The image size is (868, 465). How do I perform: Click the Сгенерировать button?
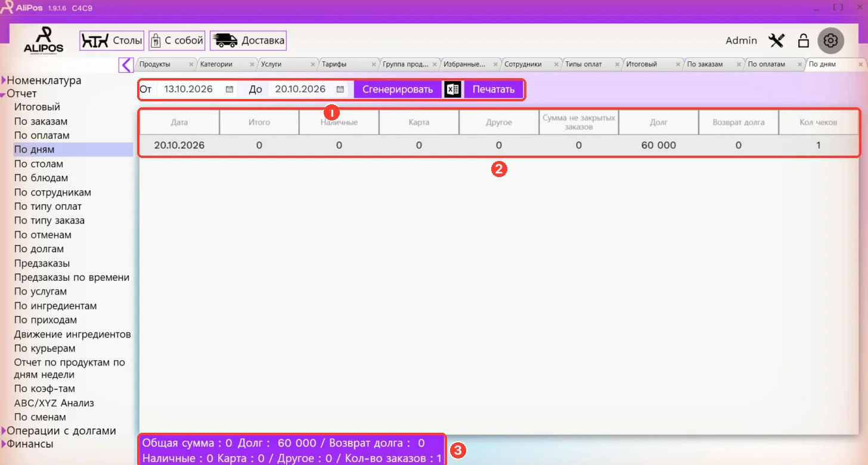click(398, 89)
